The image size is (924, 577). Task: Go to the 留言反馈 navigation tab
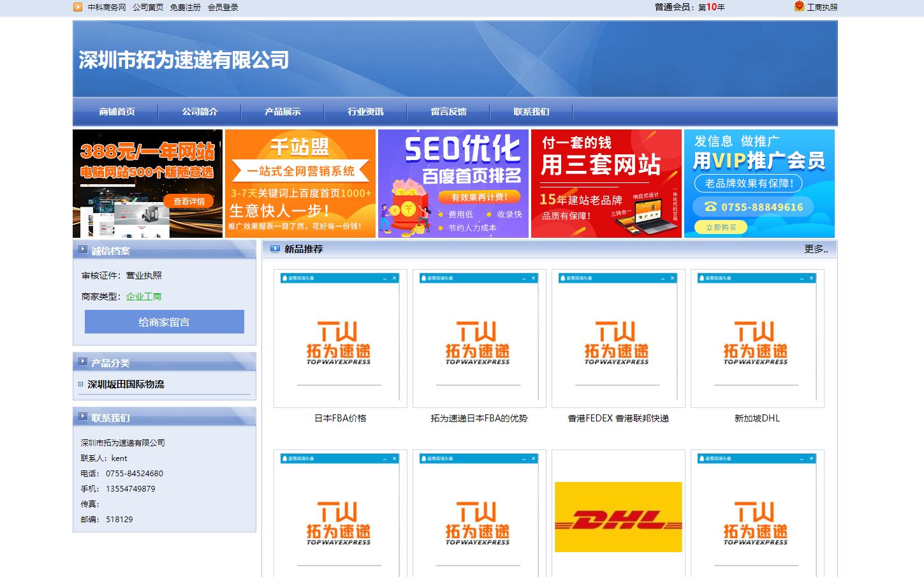[x=448, y=112]
